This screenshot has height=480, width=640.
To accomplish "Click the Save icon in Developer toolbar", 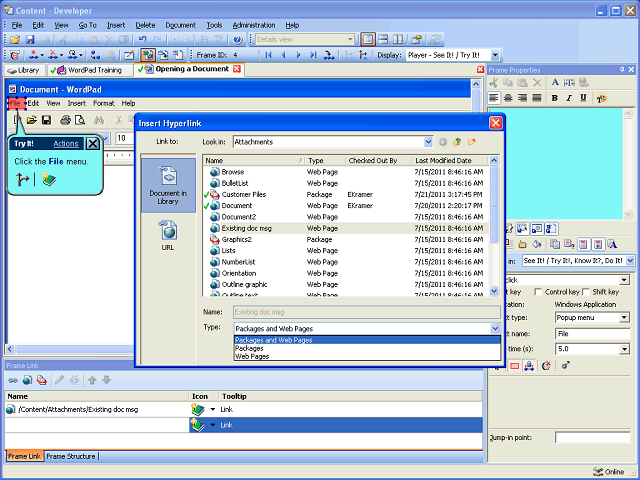I will pos(30,40).
